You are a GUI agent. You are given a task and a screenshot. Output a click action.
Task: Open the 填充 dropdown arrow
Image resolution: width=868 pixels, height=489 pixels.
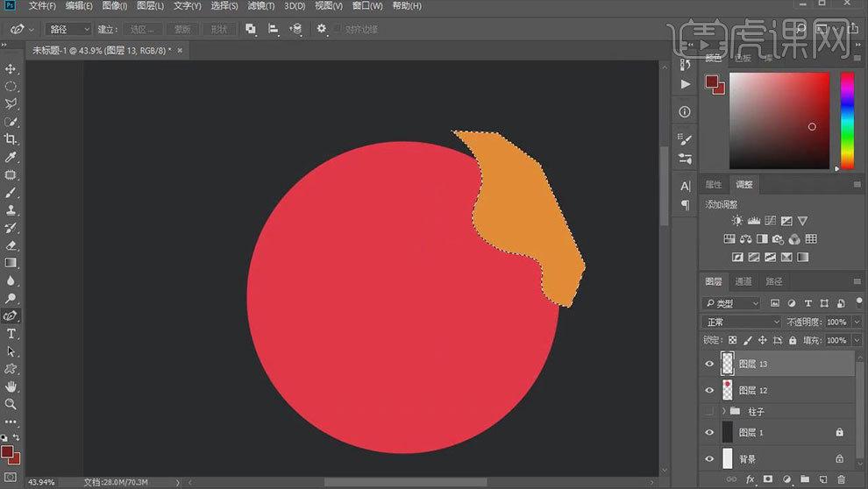(857, 340)
